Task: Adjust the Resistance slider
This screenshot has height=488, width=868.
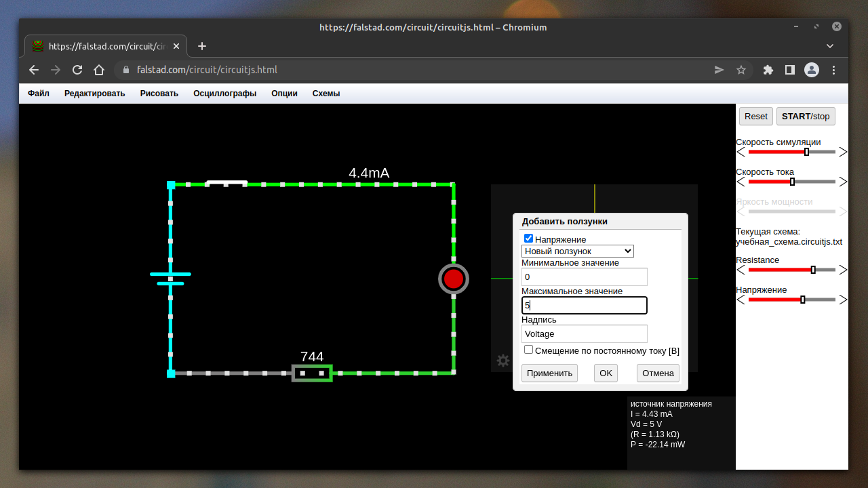Action: [x=813, y=270]
